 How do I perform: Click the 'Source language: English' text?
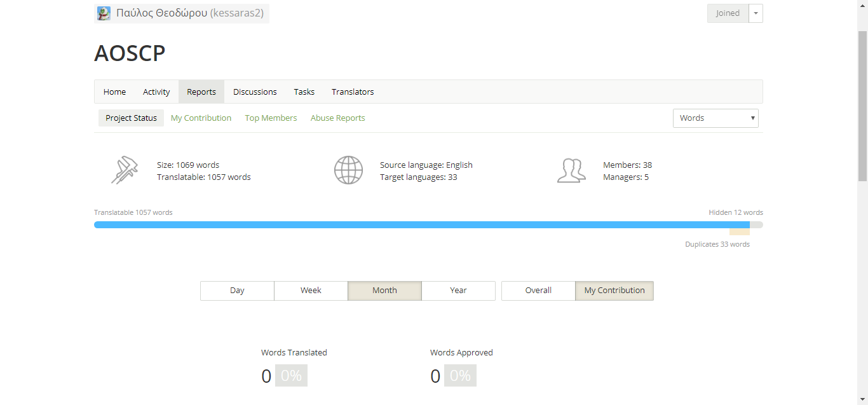426,165
